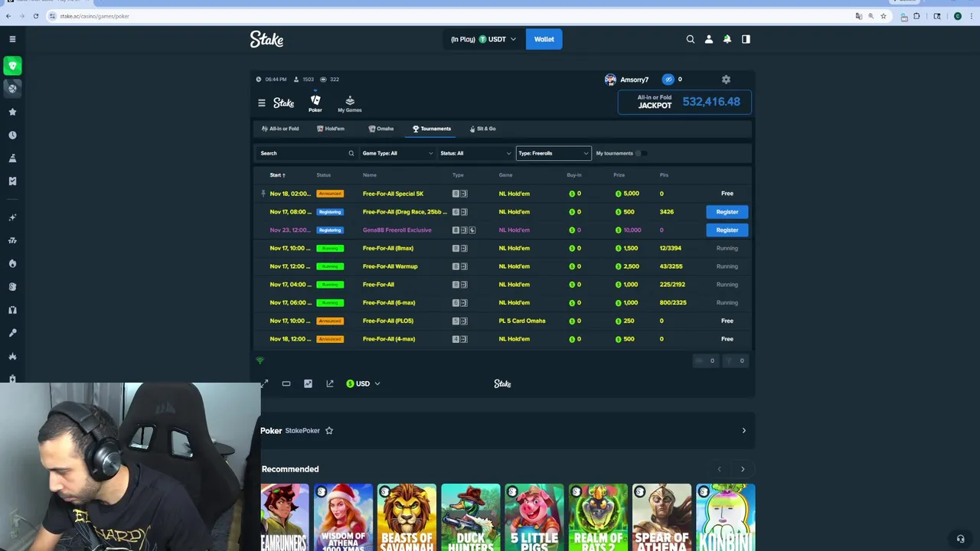Viewport: 980px width, 551px height.
Task: Open Beasts of Savannah game thumbnail
Action: [x=407, y=517]
